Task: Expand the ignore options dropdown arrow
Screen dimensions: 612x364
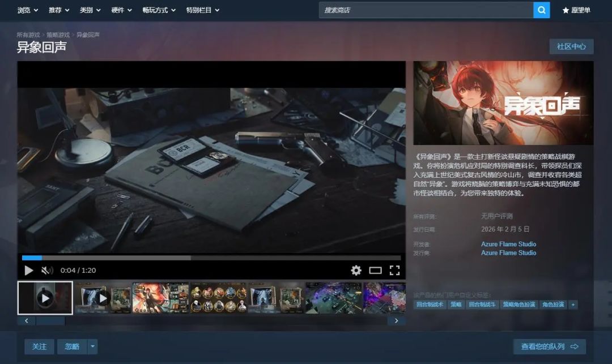Action: 92,346
